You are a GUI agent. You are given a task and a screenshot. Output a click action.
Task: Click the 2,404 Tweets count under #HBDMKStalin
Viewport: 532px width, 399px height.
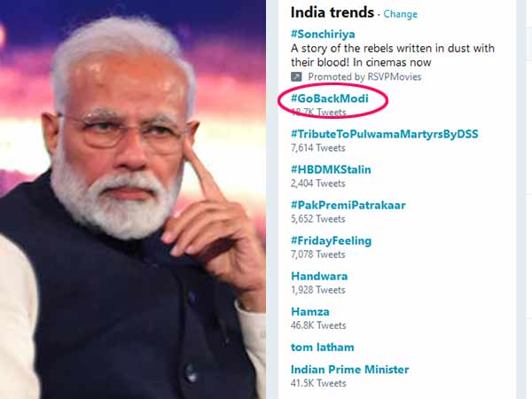[317, 184]
